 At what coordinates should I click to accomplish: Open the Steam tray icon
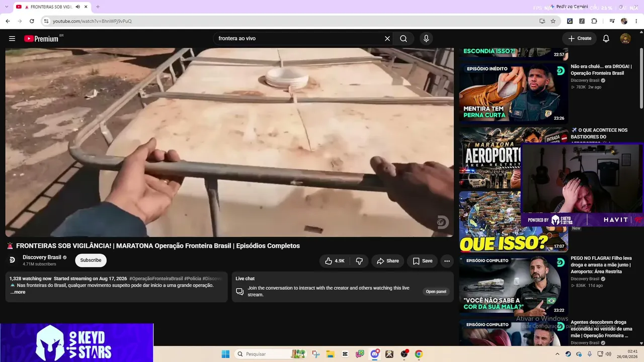[568, 354]
